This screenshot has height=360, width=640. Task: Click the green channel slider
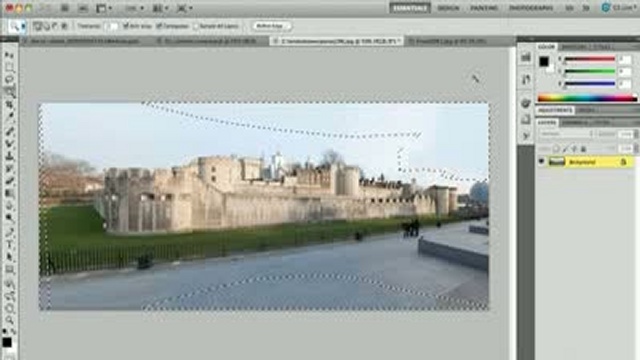click(589, 72)
